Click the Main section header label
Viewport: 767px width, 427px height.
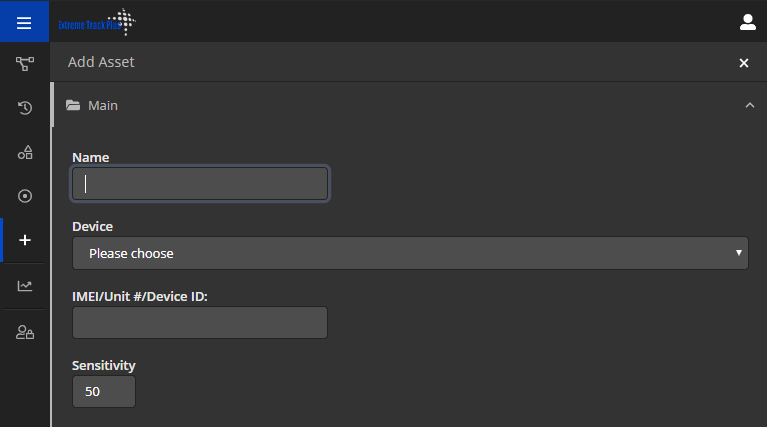pyautogui.click(x=103, y=106)
